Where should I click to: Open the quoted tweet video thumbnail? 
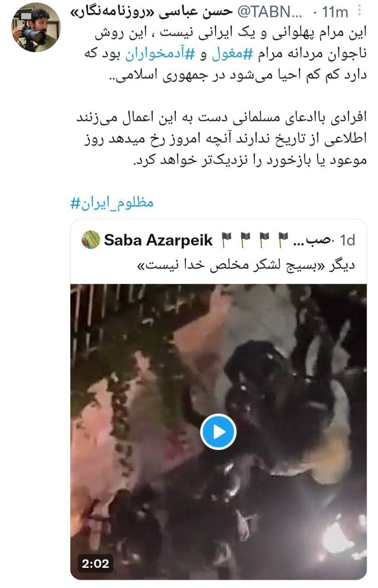(218, 432)
